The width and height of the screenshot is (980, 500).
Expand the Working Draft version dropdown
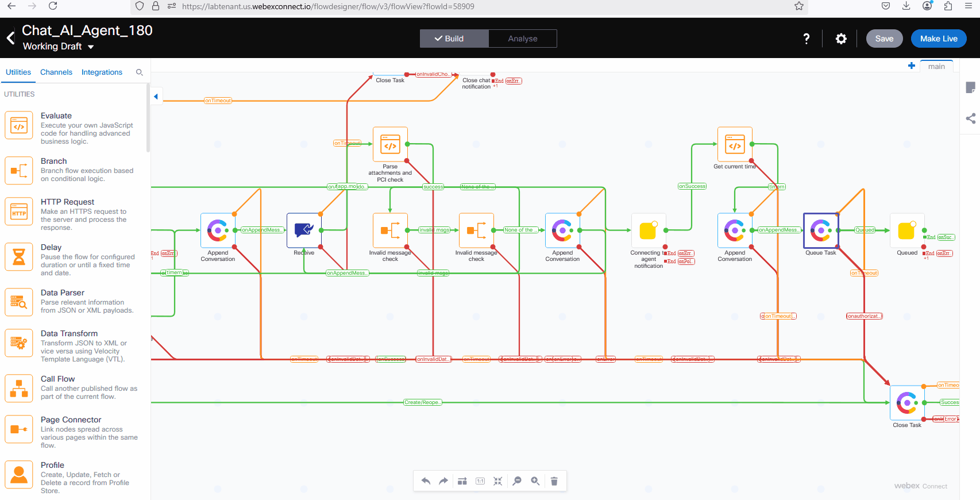(x=91, y=47)
